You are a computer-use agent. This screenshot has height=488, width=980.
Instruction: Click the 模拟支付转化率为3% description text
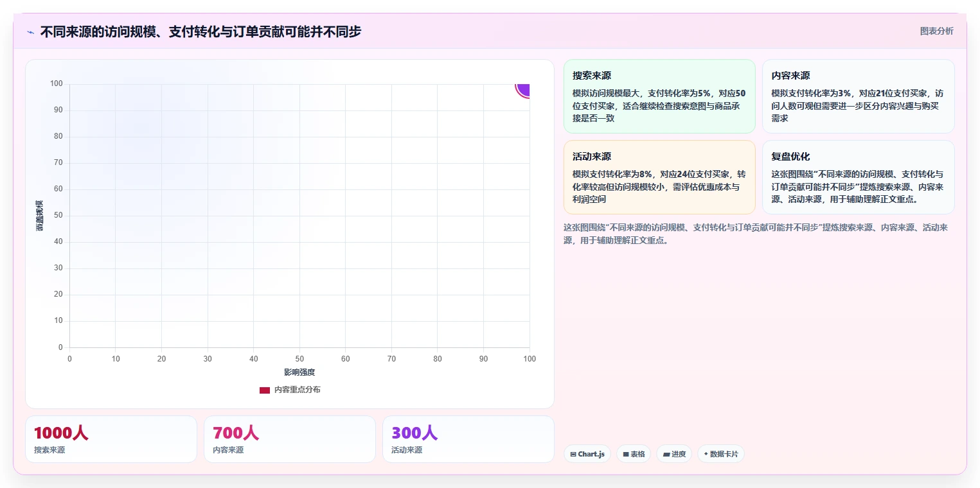858,106
